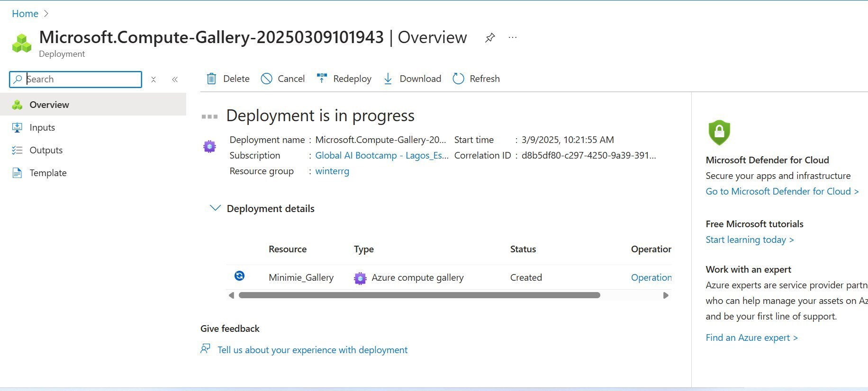The height and width of the screenshot is (391, 868).
Task: Open Find an Azure expert link
Action: 752,338
